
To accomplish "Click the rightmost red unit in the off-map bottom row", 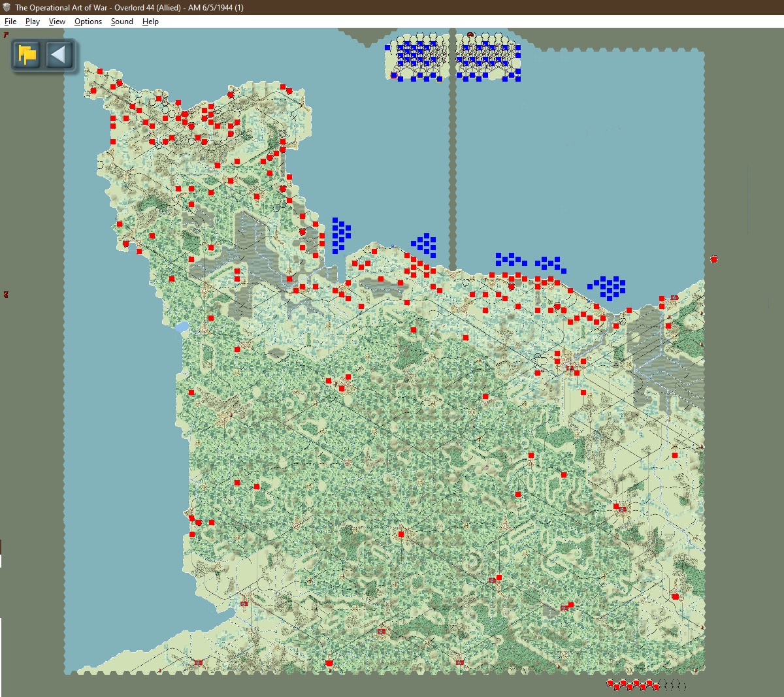I will tap(655, 685).
